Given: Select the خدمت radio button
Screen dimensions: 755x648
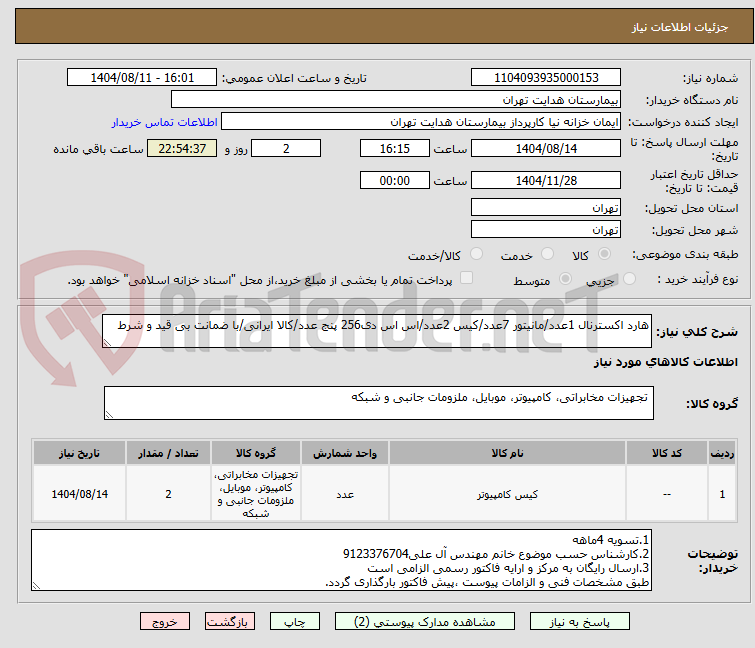Looking at the screenshot, I should [547, 254].
